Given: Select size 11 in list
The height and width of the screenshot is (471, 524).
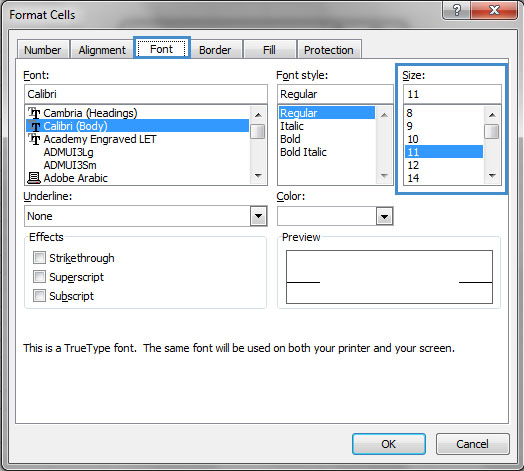Looking at the screenshot, I should click(x=444, y=152).
